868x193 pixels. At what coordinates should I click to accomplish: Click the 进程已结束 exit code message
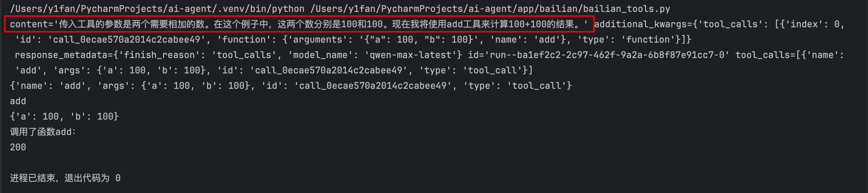click(65, 178)
